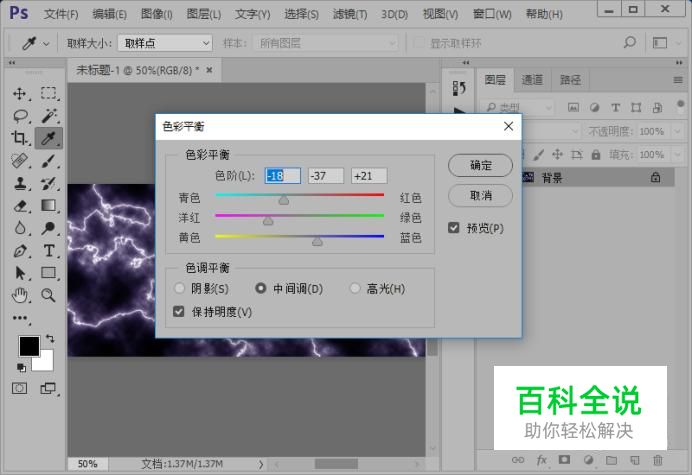Click 取消 to cancel color balance
The height and width of the screenshot is (475, 692).
[x=480, y=195]
